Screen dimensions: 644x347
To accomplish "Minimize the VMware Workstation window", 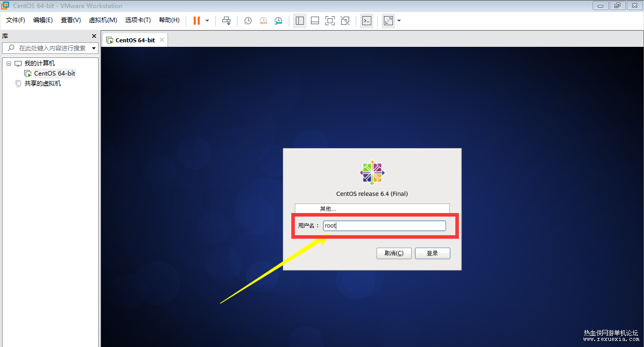I will click(601, 6).
